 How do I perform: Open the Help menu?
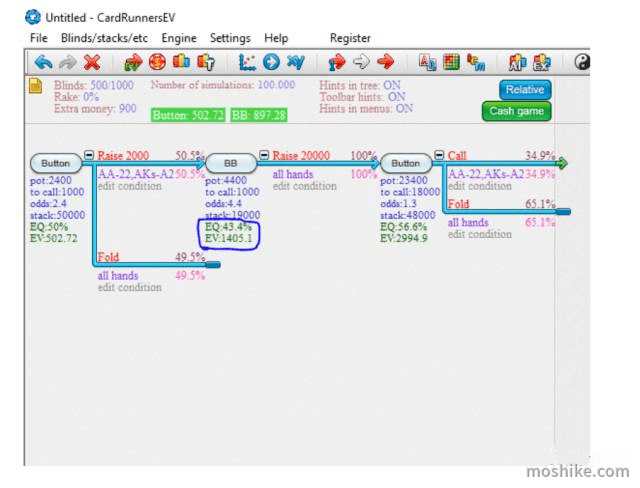tap(276, 38)
